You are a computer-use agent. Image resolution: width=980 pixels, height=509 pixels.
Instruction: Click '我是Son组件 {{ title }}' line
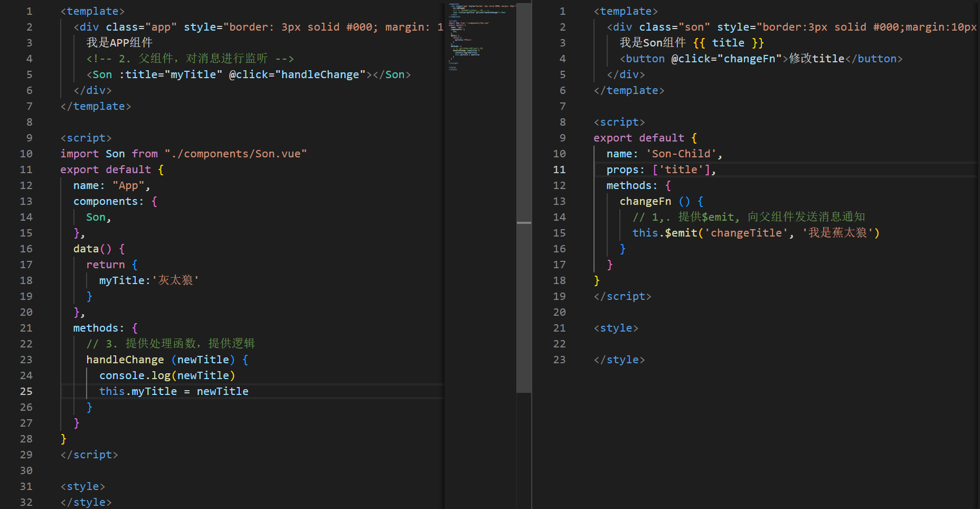click(x=692, y=43)
